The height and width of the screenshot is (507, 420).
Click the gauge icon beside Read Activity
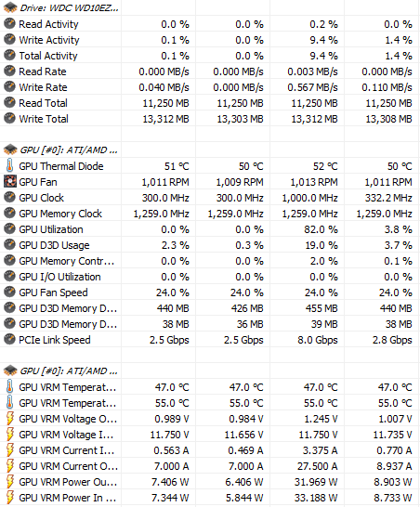tap(10, 23)
